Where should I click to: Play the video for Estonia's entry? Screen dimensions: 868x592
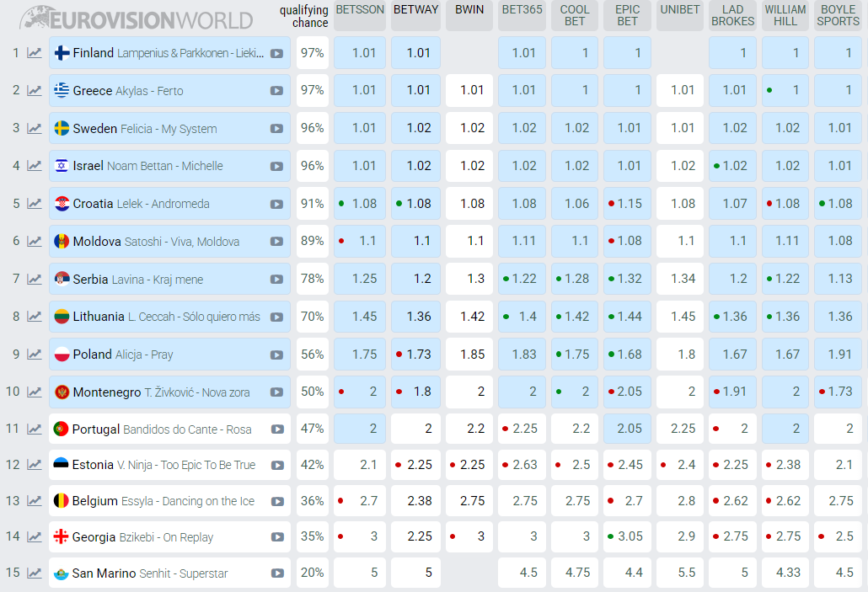pyautogui.click(x=277, y=466)
